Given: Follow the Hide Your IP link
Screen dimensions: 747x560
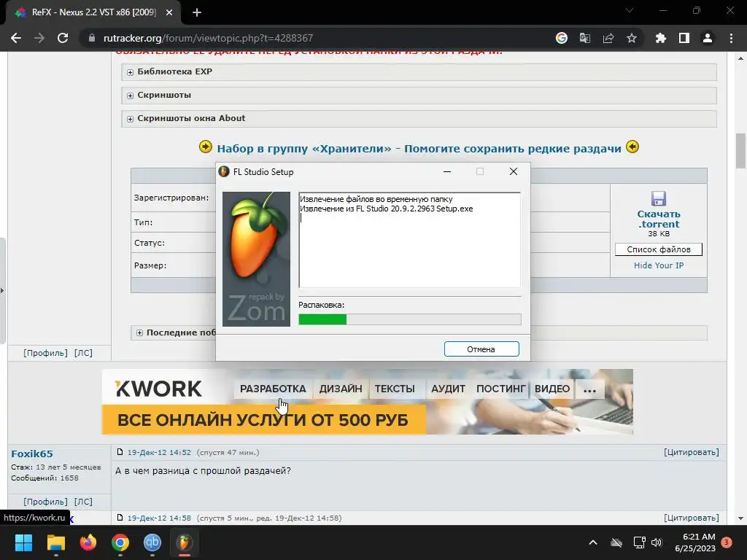Looking at the screenshot, I should (x=659, y=265).
